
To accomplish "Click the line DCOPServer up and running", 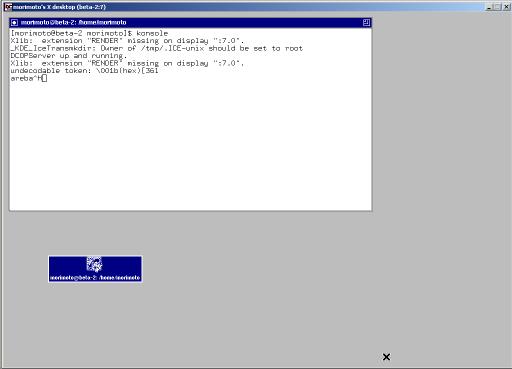I will point(69,56).
